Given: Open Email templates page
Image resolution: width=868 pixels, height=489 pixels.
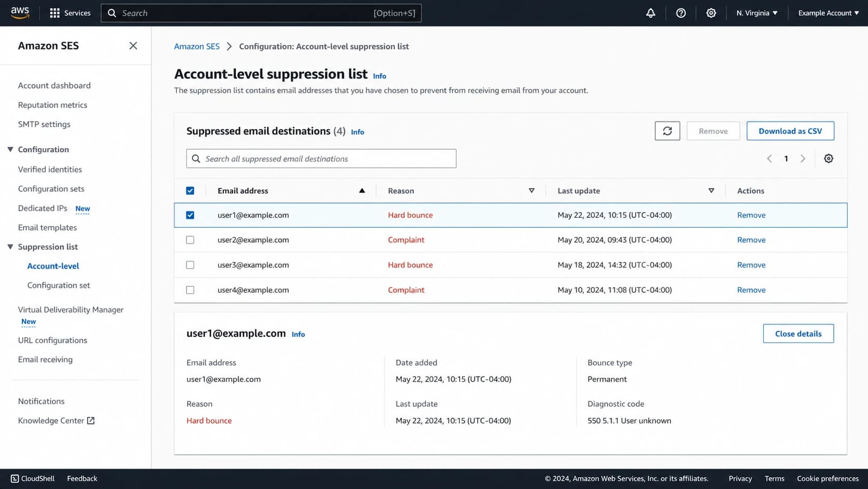Looking at the screenshot, I should click(47, 228).
